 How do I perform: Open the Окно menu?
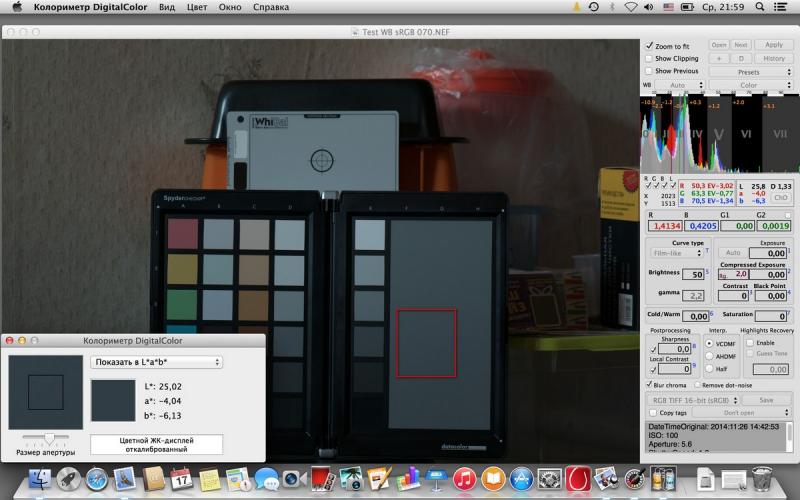(230, 7)
